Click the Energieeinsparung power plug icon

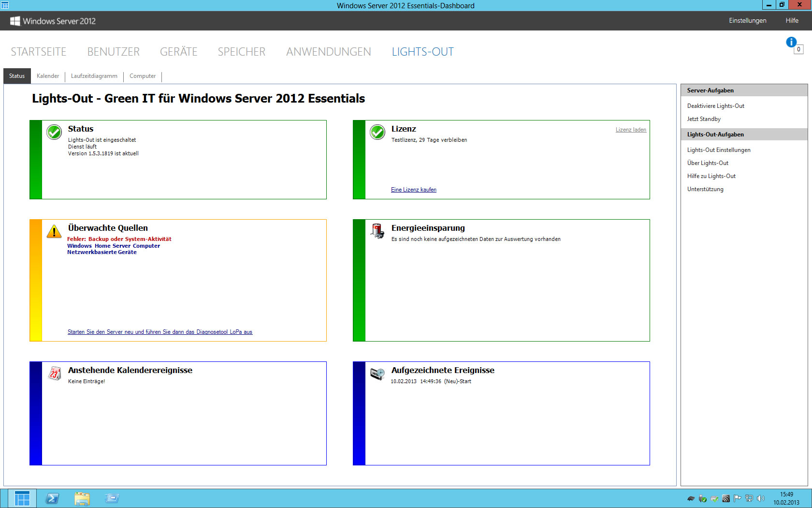(x=377, y=231)
